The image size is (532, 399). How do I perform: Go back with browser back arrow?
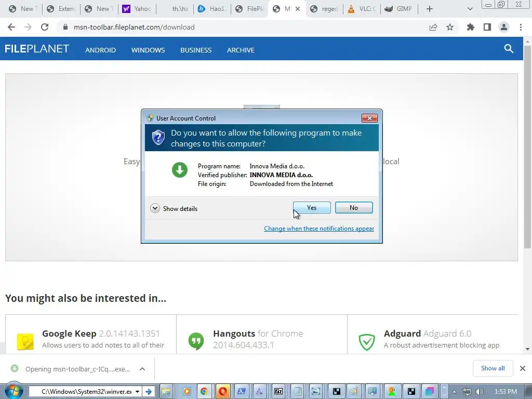pyautogui.click(x=11, y=27)
